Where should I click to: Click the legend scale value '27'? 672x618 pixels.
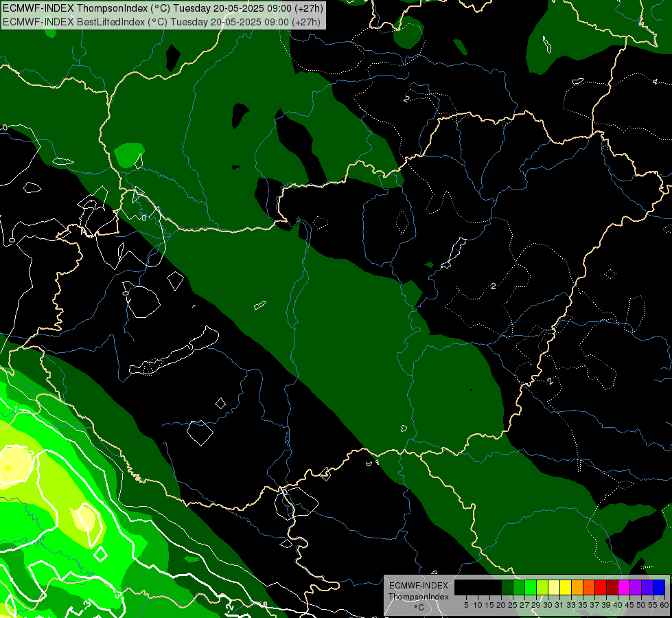pos(524,605)
